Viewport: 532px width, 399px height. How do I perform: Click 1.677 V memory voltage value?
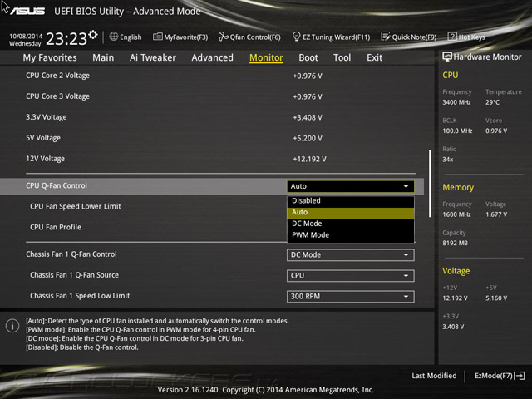tap(496, 214)
